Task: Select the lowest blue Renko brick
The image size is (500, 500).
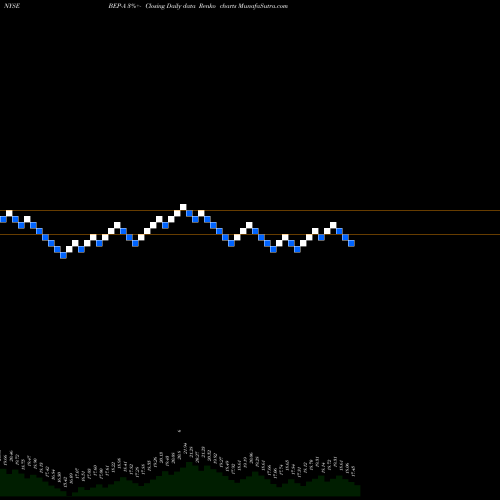Action: coord(63,255)
